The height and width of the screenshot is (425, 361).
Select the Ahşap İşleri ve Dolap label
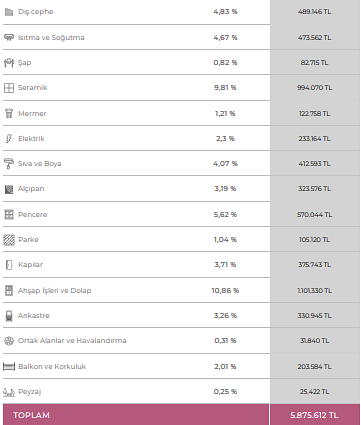[55, 291]
